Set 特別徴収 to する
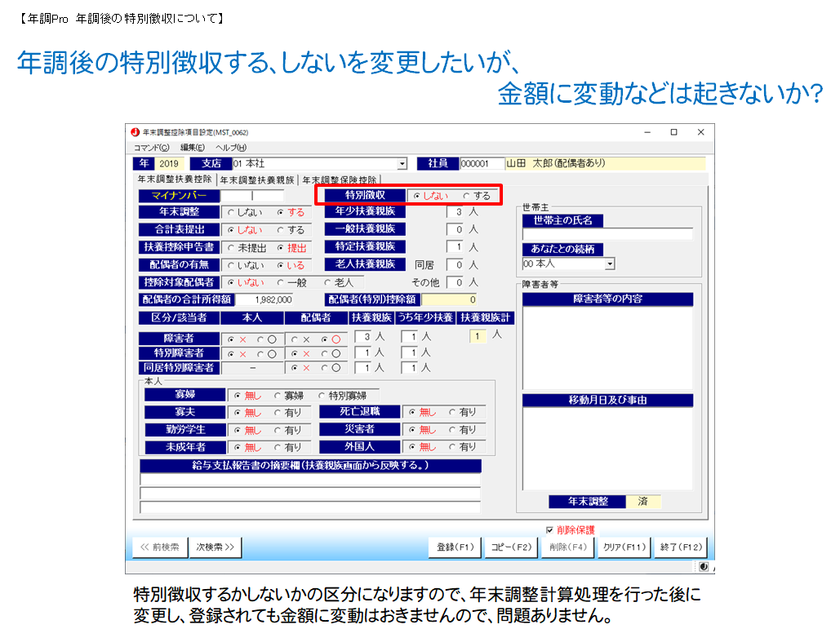This screenshot has height=629, width=840. coord(467,196)
